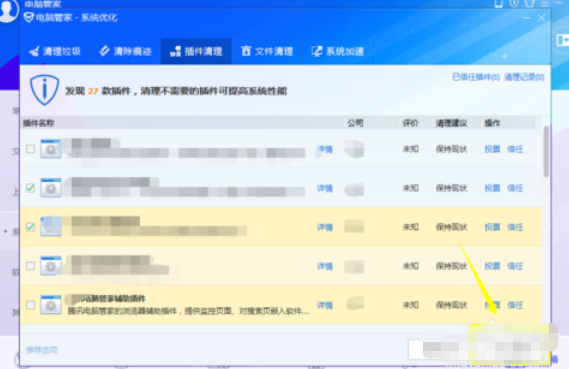Click the blue shield info icon
This screenshot has width=569, height=369.
click(x=44, y=90)
